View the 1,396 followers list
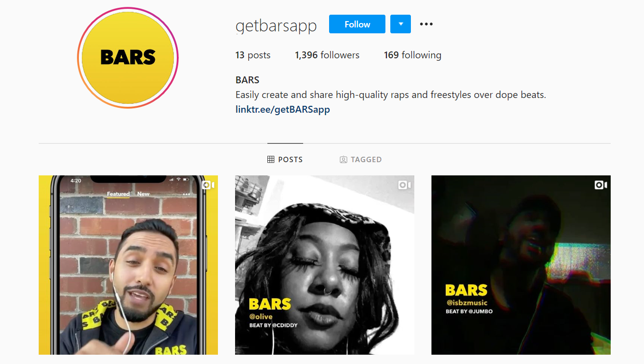 (327, 55)
